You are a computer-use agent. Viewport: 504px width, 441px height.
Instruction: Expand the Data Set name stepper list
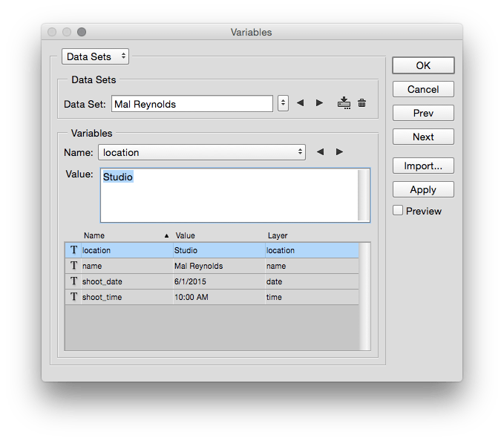click(283, 103)
